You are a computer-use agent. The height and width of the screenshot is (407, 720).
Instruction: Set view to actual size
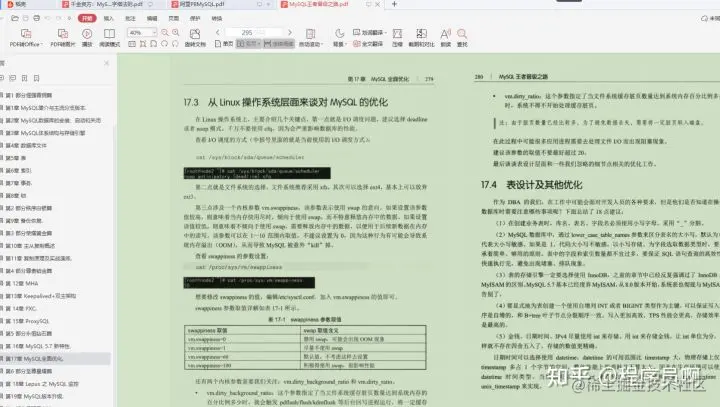[132, 44]
